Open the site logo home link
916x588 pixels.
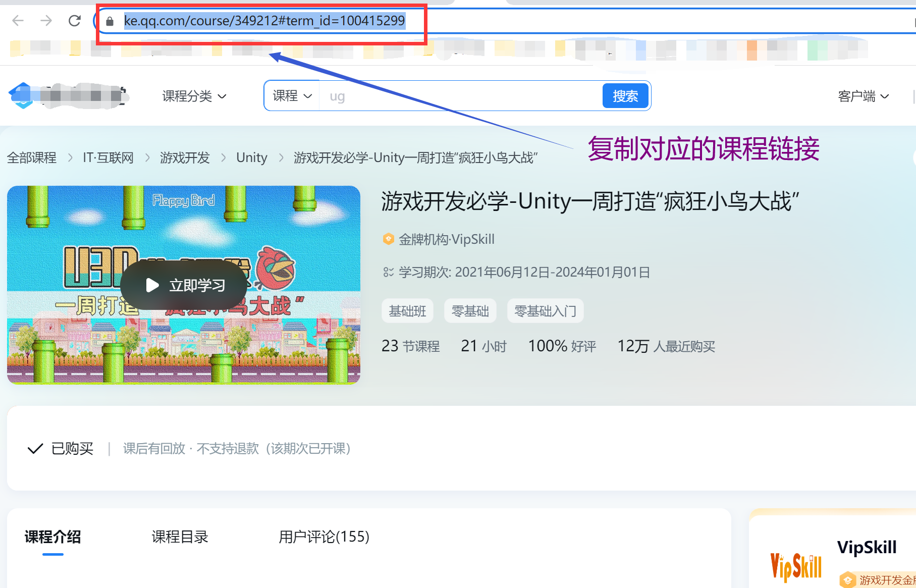(x=68, y=95)
